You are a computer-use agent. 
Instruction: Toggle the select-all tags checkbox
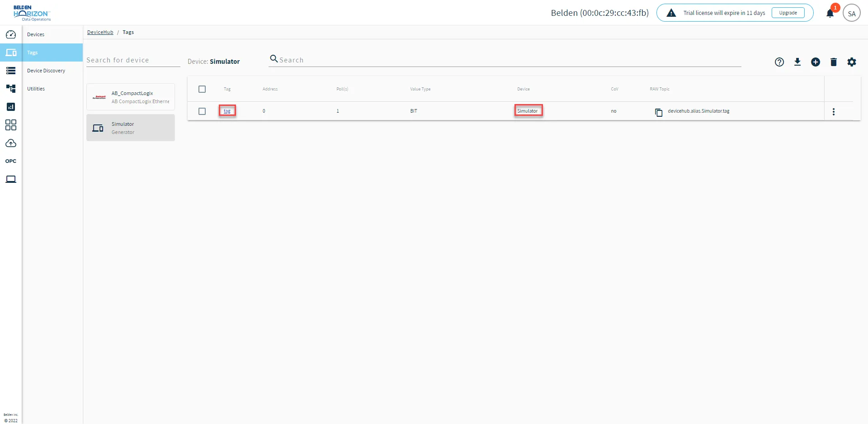[x=202, y=89]
